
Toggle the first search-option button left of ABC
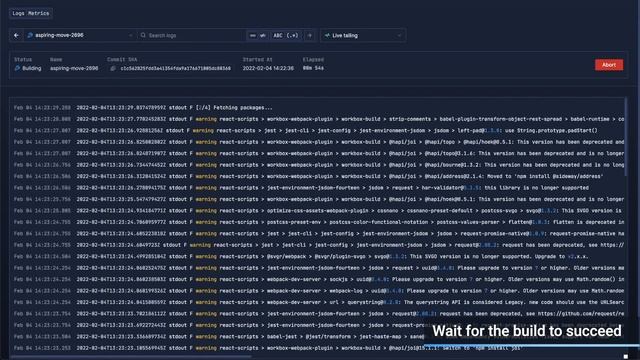pos(253,36)
